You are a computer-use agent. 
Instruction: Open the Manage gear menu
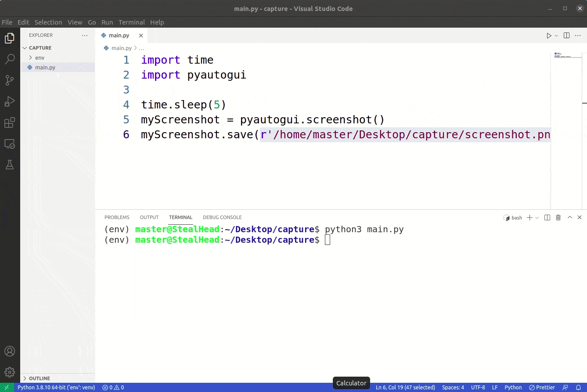tap(10, 372)
